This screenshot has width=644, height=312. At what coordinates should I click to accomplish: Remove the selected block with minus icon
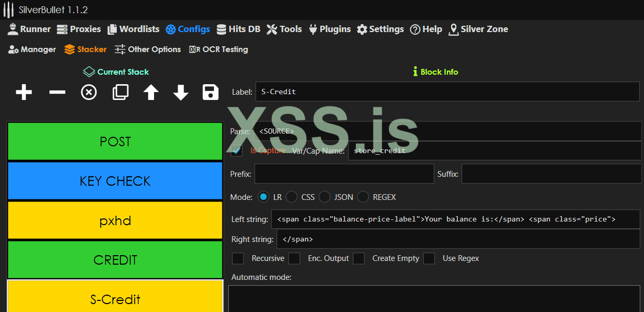pyautogui.click(x=57, y=93)
